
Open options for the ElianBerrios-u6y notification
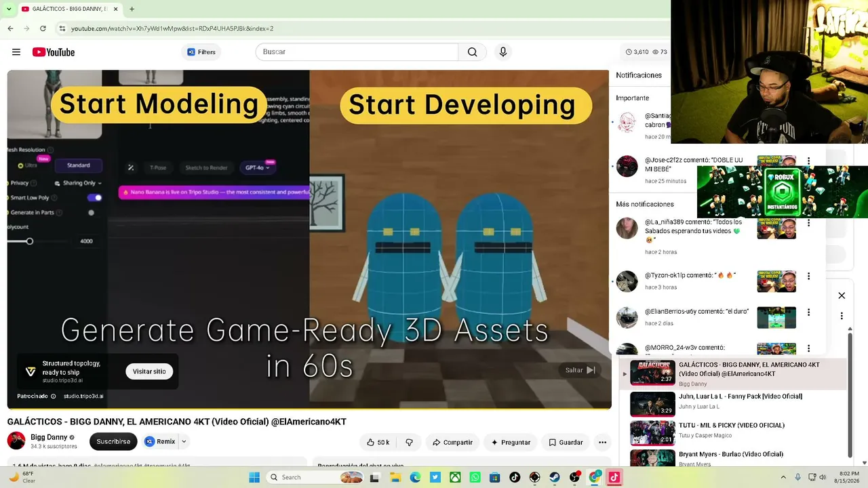click(808, 312)
